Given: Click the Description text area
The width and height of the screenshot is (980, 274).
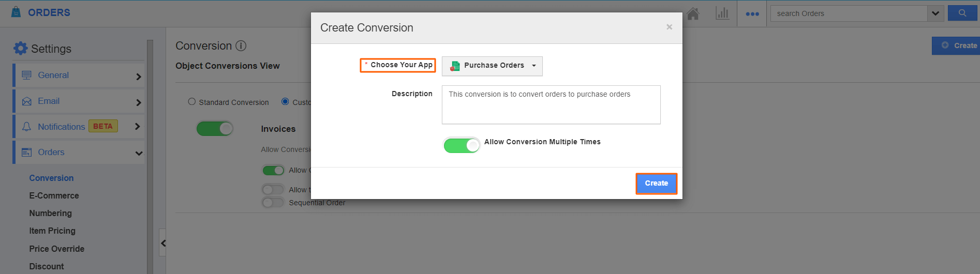Looking at the screenshot, I should tap(551, 105).
